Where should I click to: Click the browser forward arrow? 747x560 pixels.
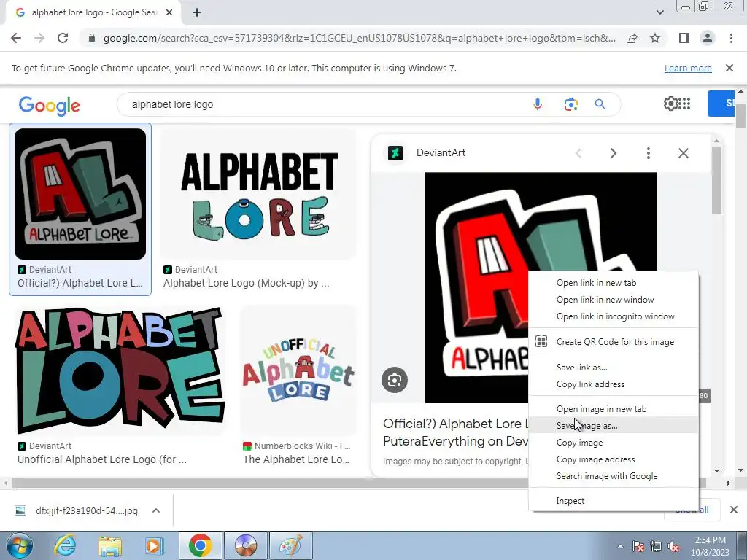coord(39,38)
